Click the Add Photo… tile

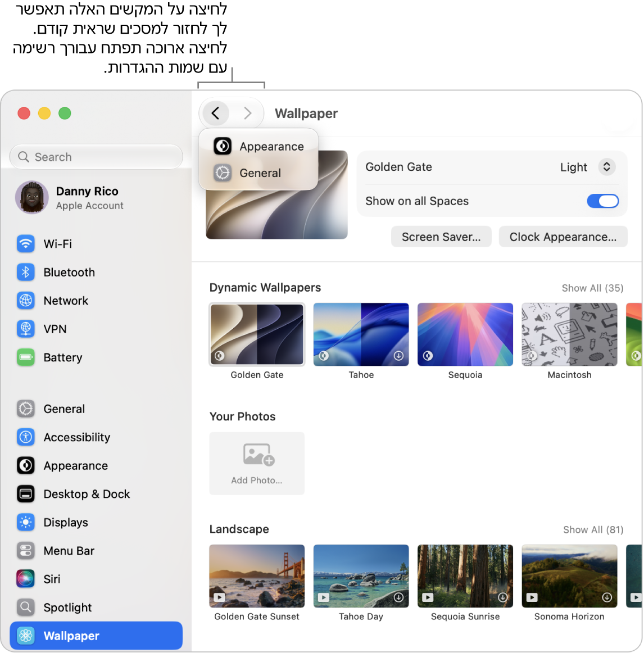tap(257, 463)
